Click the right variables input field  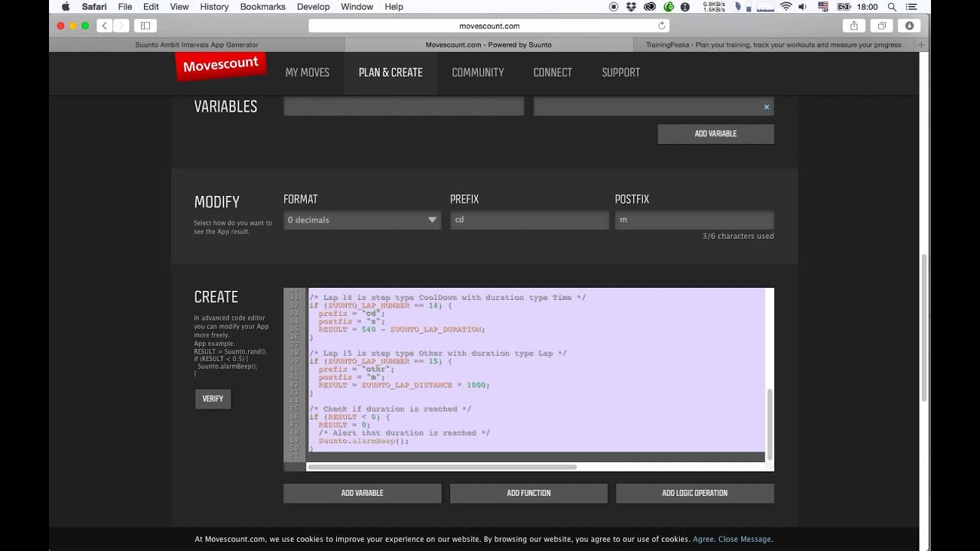653,107
